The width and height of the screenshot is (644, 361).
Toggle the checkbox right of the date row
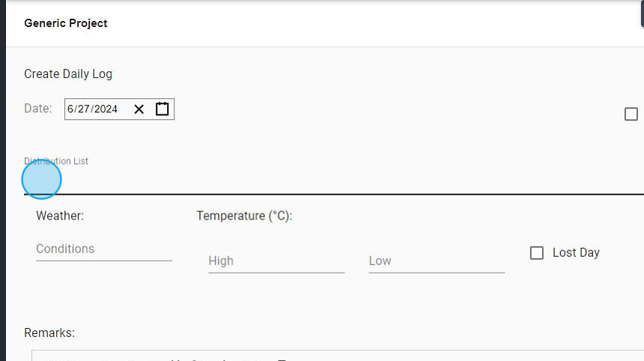point(631,115)
